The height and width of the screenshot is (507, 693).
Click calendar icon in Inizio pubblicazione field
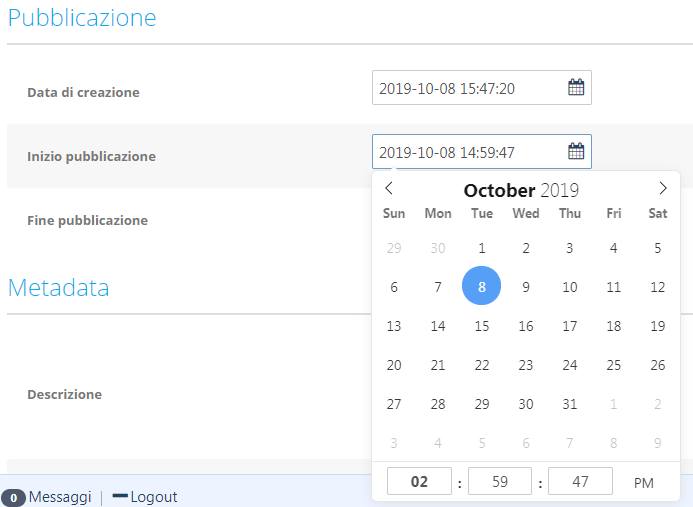pos(576,151)
